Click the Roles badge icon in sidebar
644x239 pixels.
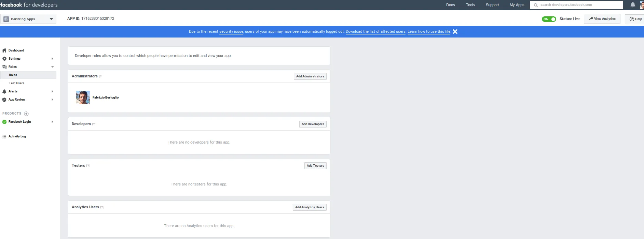tap(4, 67)
